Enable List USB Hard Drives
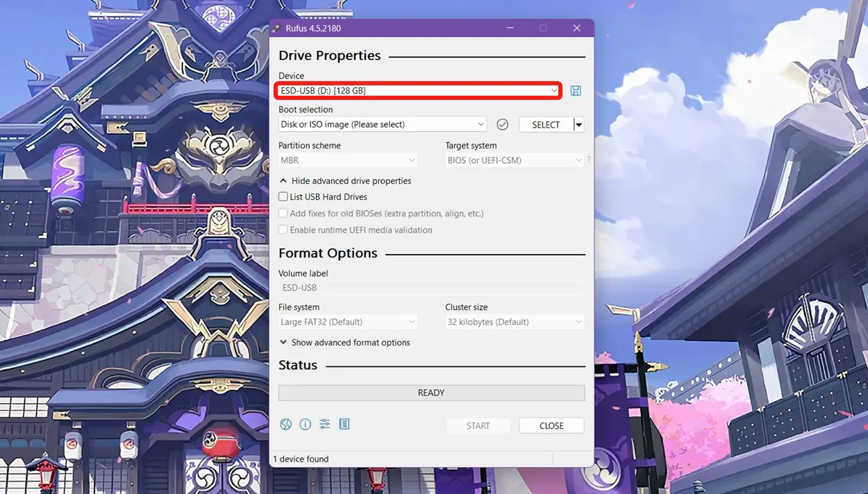The height and width of the screenshot is (494, 868). 283,196
